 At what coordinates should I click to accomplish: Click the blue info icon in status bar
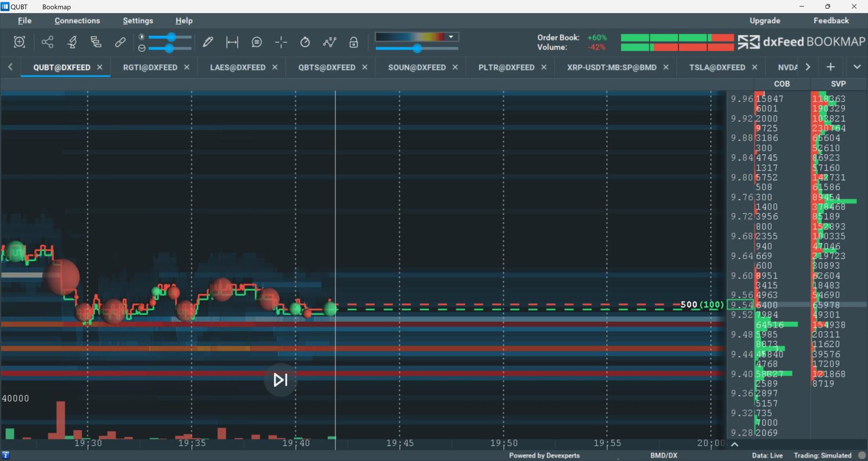point(5,455)
